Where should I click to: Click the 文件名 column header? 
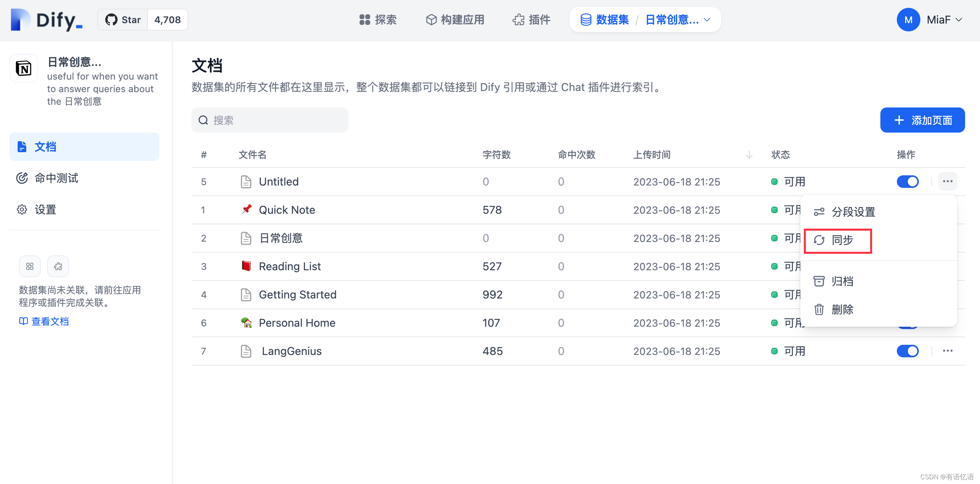pos(253,155)
